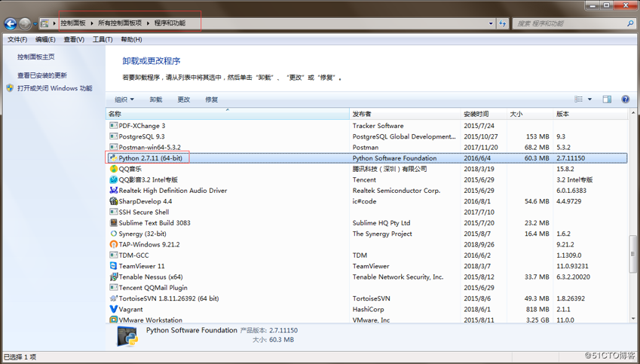This screenshot has width=640, height=364.
Task: Sort by the 版本 column header
Action: [x=590, y=114]
